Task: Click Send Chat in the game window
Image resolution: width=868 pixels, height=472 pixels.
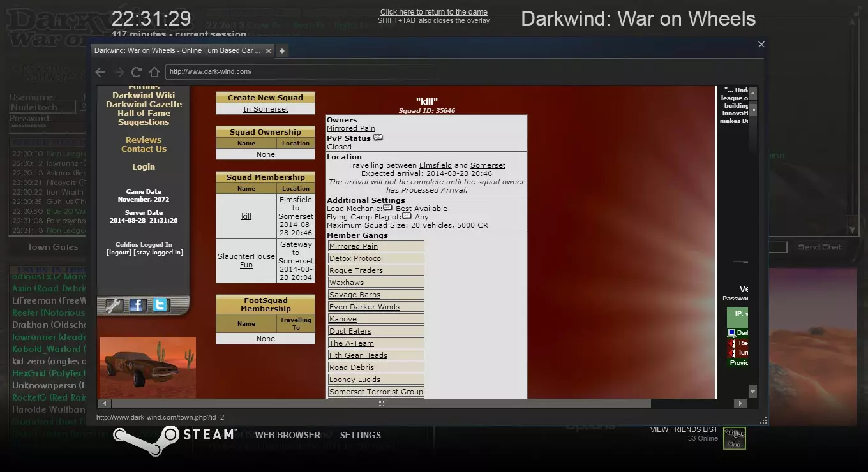Action: 819,247
